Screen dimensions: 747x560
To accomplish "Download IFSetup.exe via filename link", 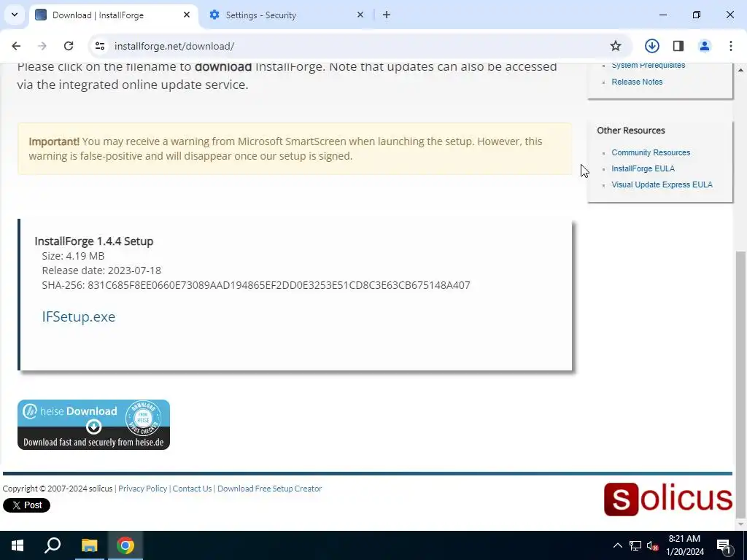I will [79, 316].
